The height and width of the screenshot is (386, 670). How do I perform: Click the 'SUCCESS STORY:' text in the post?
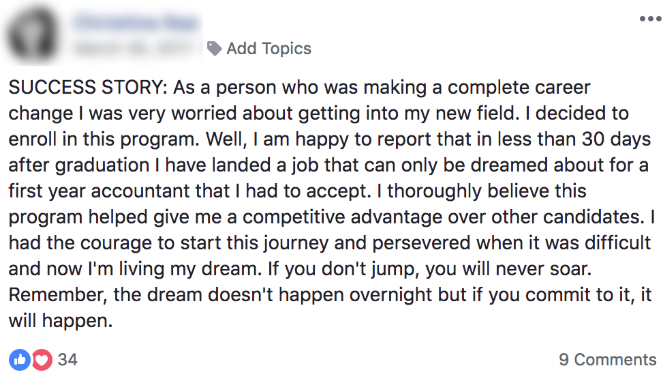coord(88,88)
